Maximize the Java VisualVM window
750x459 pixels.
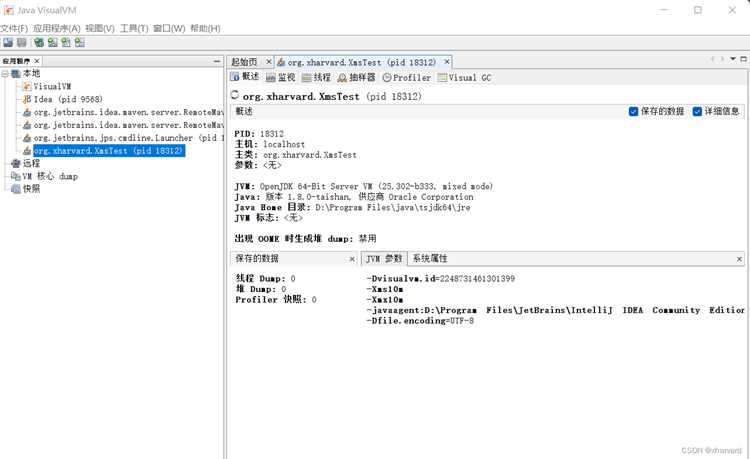pos(698,10)
